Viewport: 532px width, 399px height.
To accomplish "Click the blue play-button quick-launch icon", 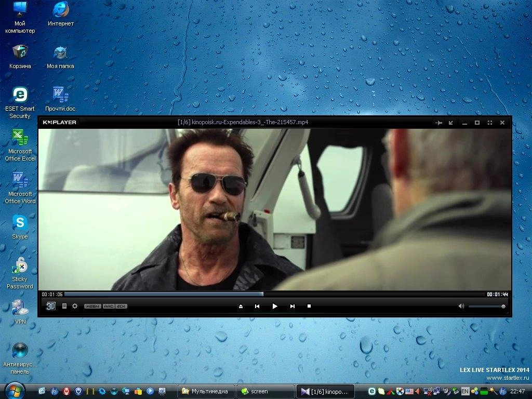I will tap(150, 391).
